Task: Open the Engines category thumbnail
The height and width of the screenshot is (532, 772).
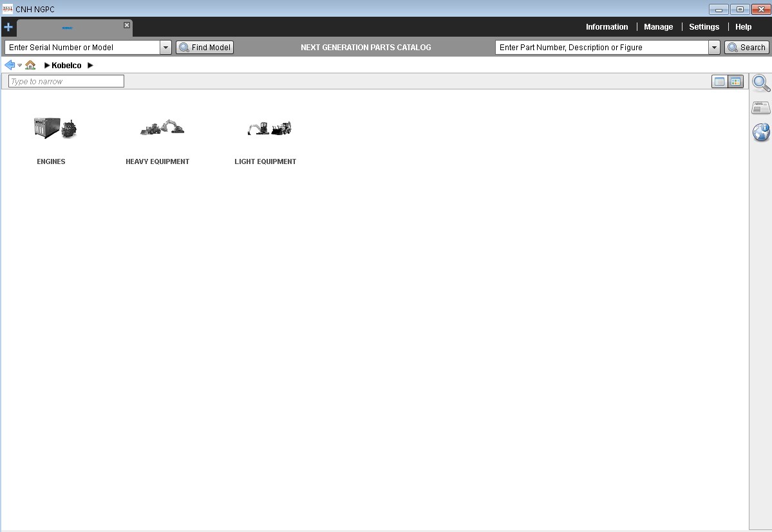Action: pyautogui.click(x=55, y=128)
